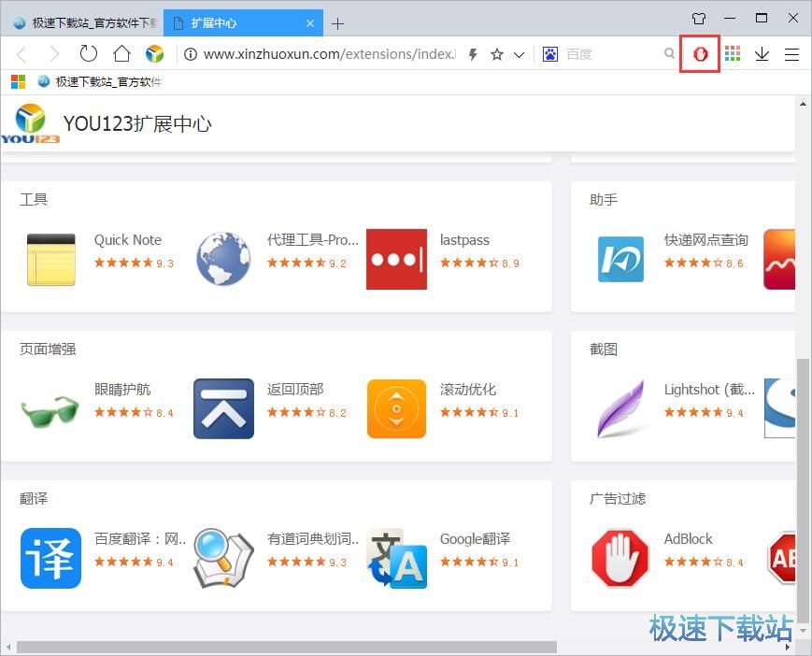
Task: Click the 快递网点查询 extension title
Action: coord(706,240)
